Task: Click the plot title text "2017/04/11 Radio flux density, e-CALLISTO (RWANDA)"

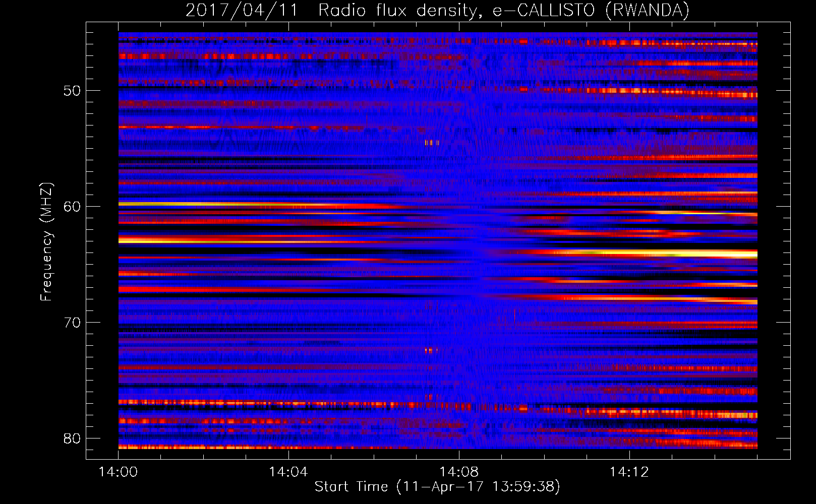Action: (437, 11)
